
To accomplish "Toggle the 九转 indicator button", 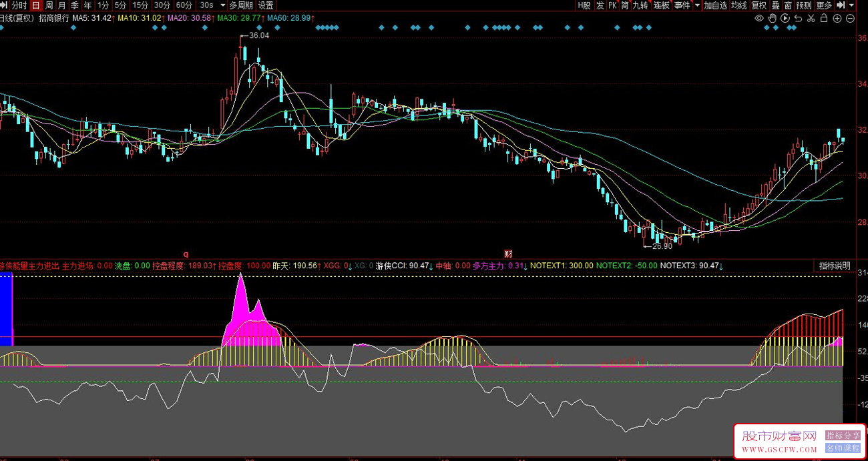I will (641, 5).
